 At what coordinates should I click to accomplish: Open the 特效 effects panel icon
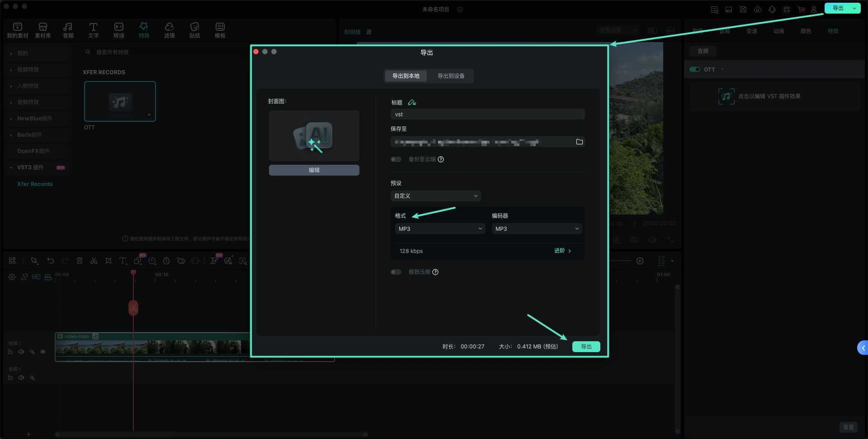coord(144,30)
